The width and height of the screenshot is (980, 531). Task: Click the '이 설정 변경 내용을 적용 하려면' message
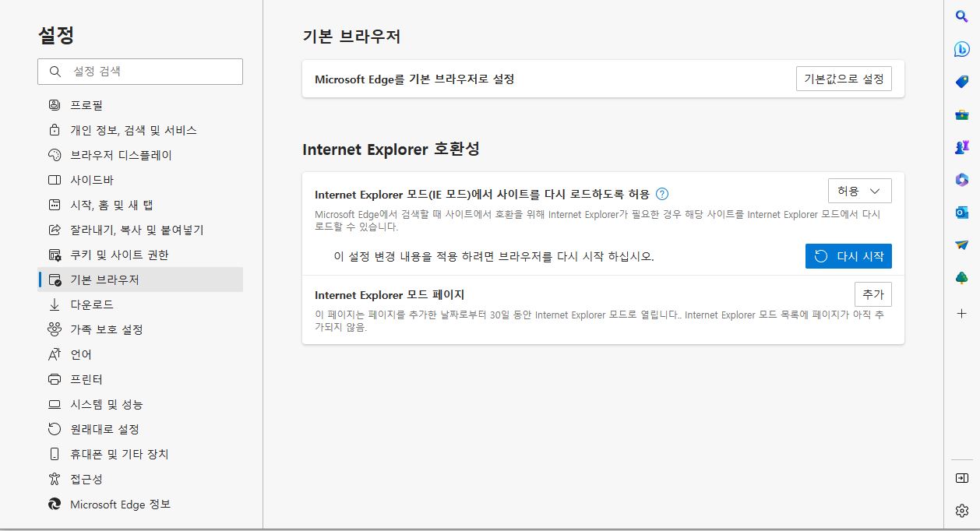click(494, 256)
